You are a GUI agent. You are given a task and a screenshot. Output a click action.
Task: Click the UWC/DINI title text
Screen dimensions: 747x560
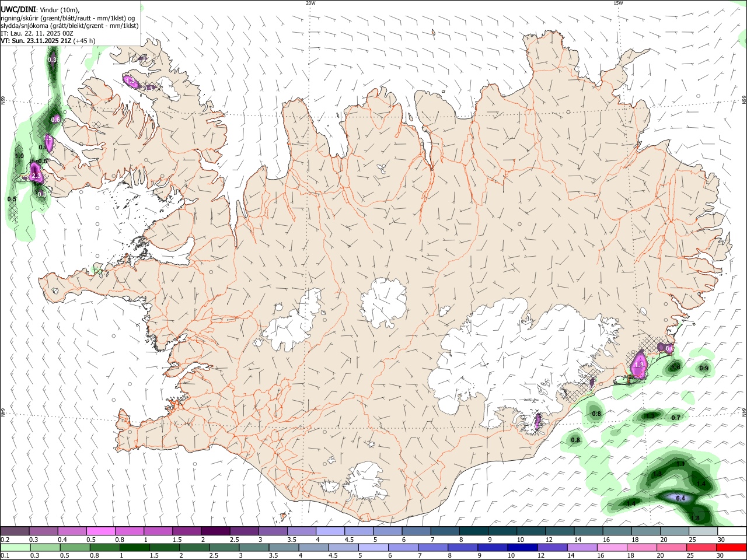tap(18, 10)
